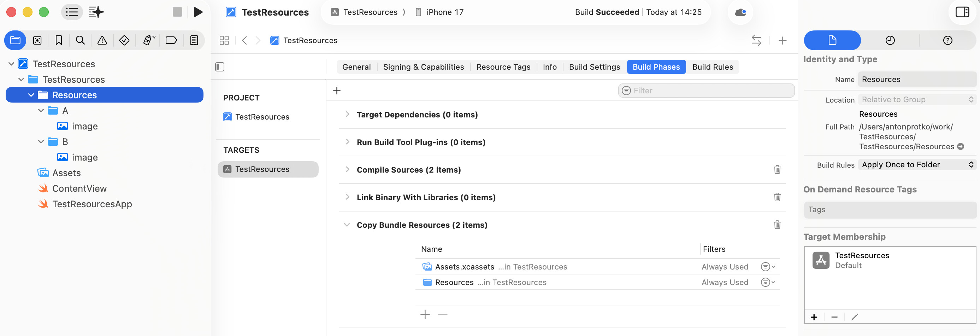Delete the Copy Bundle Resources phase
This screenshot has height=336, width=980.
[777, 225]
